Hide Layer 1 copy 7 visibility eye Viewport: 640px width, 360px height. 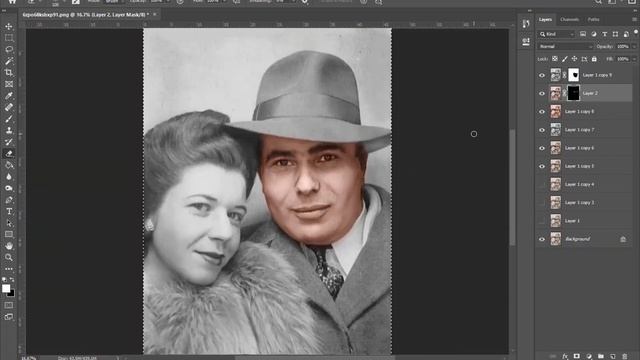pyautogui.click(x=542, y=130)
